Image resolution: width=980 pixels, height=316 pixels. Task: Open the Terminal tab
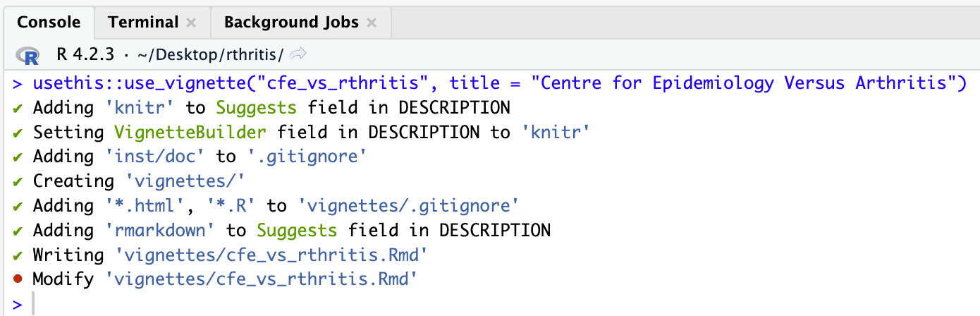(143, 22)
